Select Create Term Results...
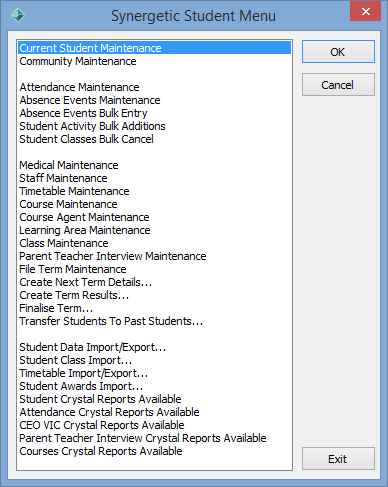The width and height of the screenshot is (388, 487). tap(74, 295)
